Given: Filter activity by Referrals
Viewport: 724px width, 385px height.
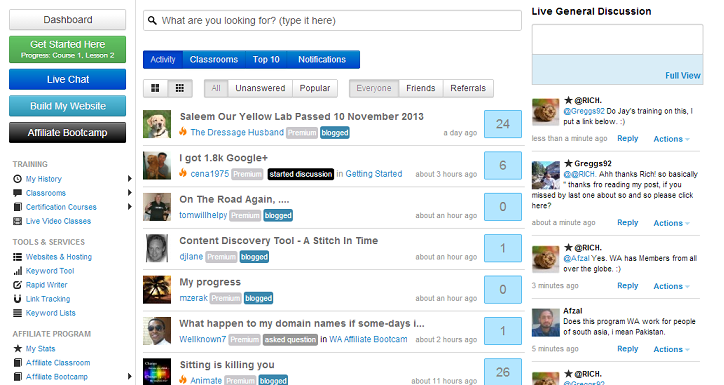Looking at the screenshot, I should point(468,88).
